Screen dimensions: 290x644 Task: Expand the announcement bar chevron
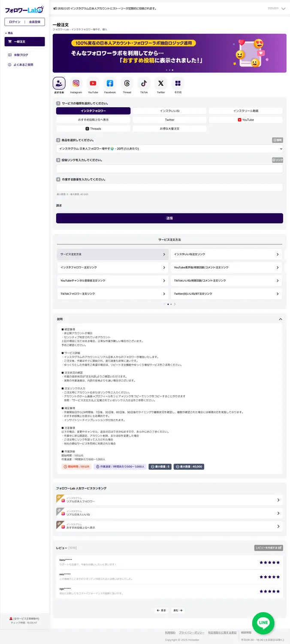point(283,8)
